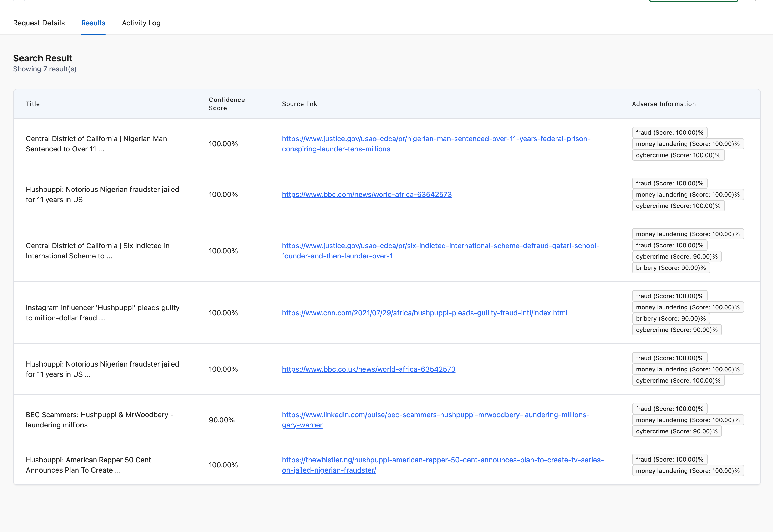Switch to the Activity Log tab
Screen dimensions: 773x532
(141, 23)
